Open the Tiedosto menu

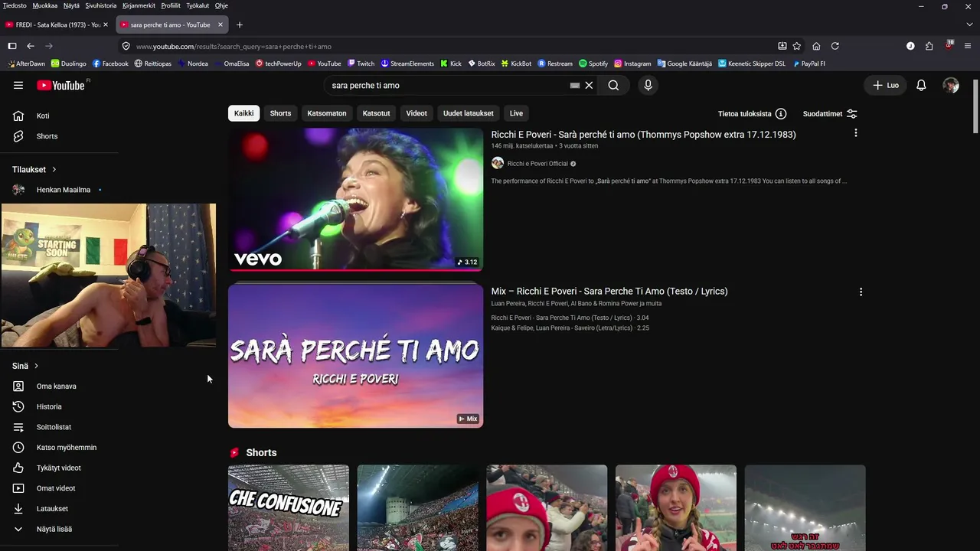(x=15, y=5)
